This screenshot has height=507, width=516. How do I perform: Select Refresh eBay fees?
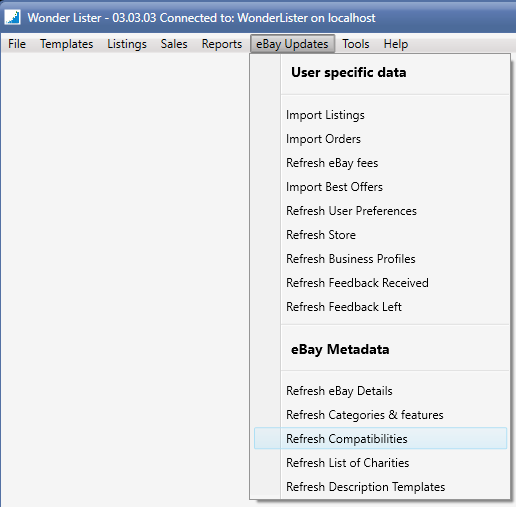tap(380, 163)
